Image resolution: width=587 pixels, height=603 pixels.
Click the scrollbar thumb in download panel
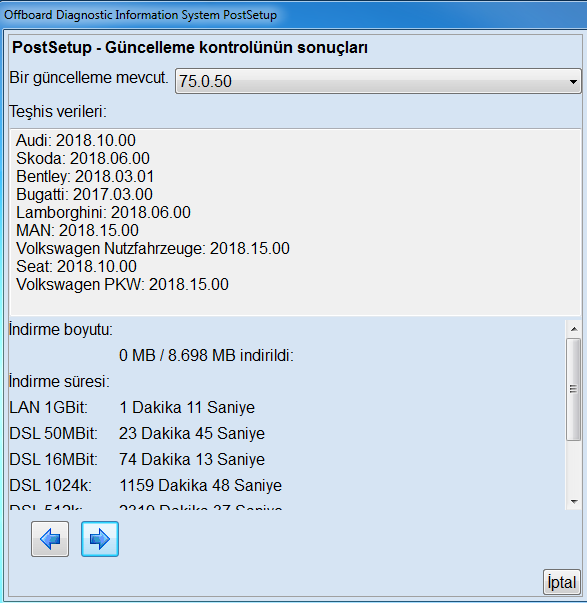click(x=574, y=389)
